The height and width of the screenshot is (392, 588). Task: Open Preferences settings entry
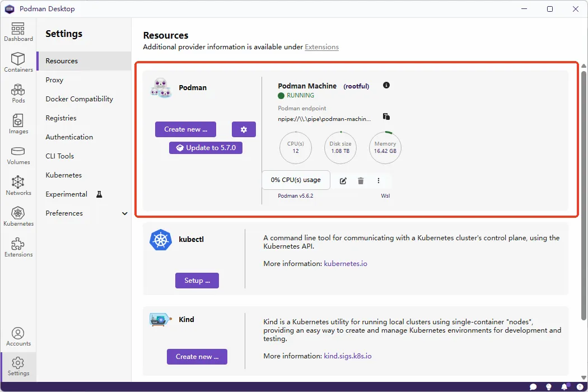84,213
